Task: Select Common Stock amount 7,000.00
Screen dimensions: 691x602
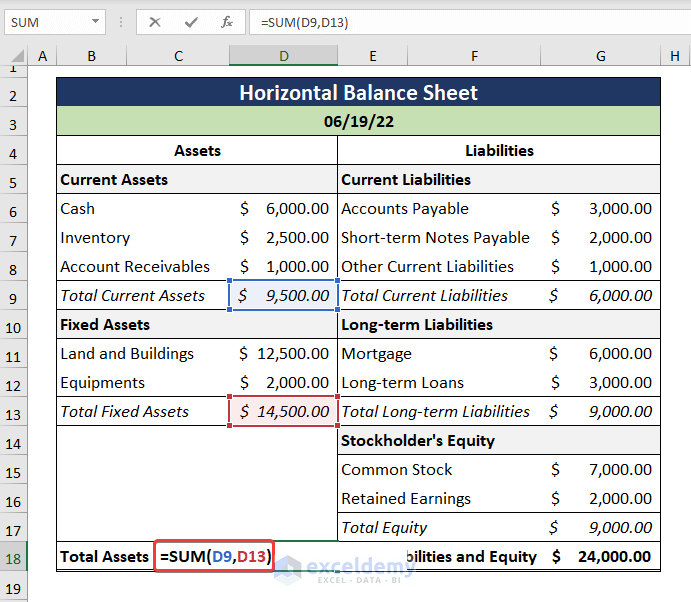Action: pos(601,469)
